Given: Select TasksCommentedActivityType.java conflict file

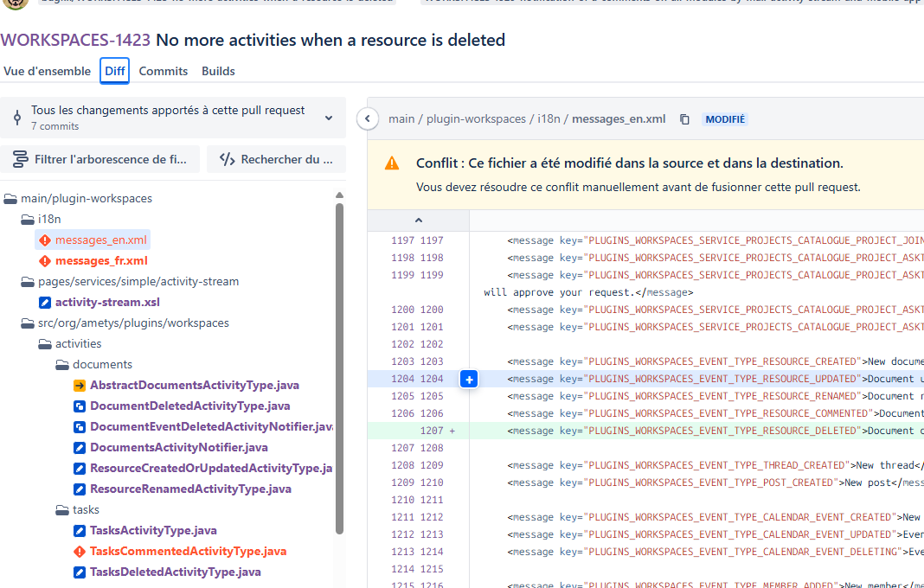Looking at the screenshot, I should point(187,551).
